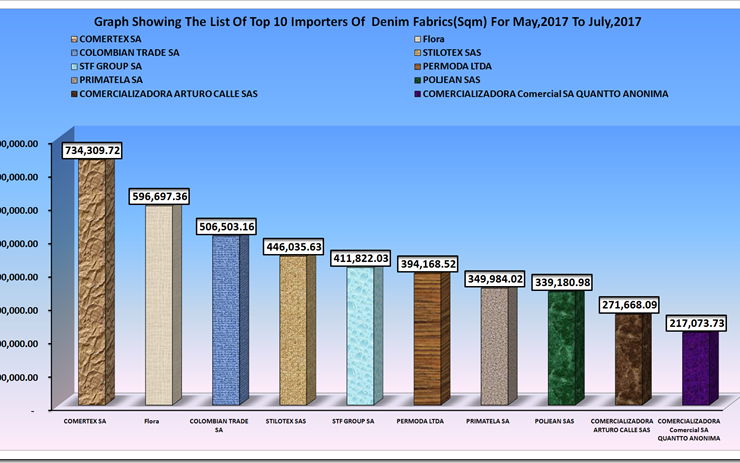Screen dimensions: 740x463
Task: Click PERMODA LTDA legend label
Action: [x=457, y=67]
